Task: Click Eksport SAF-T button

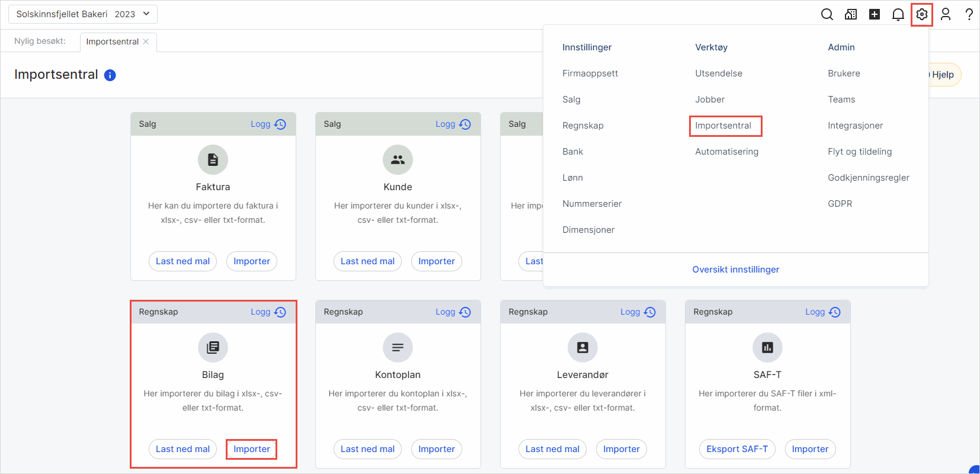Action: point(736,449)
